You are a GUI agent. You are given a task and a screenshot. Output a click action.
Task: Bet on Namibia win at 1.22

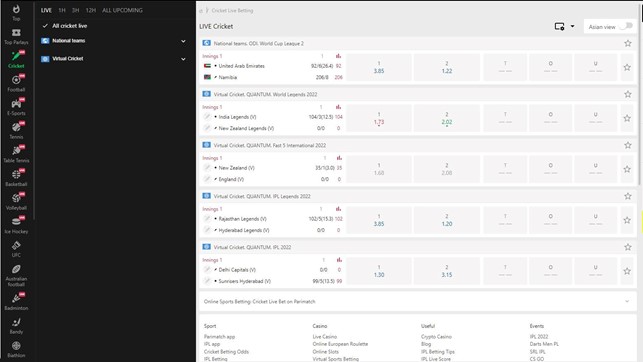click(x=447, y=67)
